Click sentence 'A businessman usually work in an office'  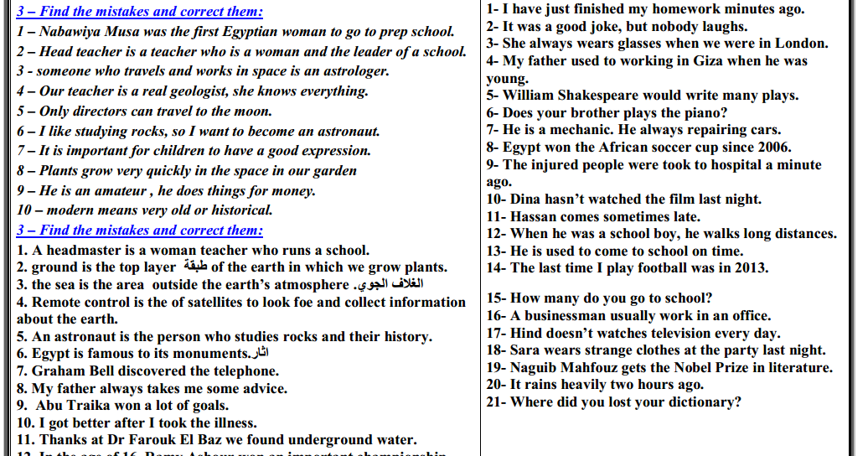point(628,316)
